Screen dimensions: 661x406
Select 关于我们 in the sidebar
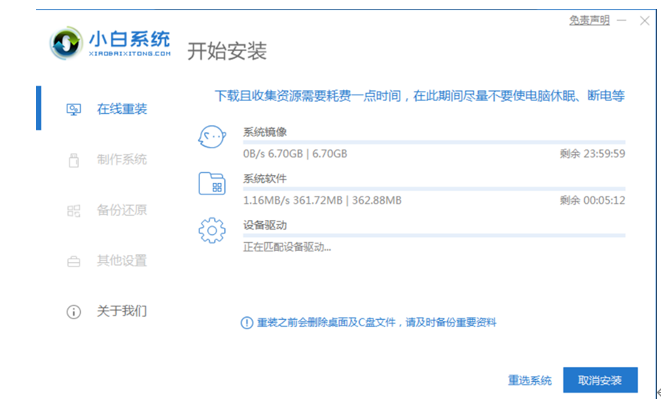pos(121,312)
